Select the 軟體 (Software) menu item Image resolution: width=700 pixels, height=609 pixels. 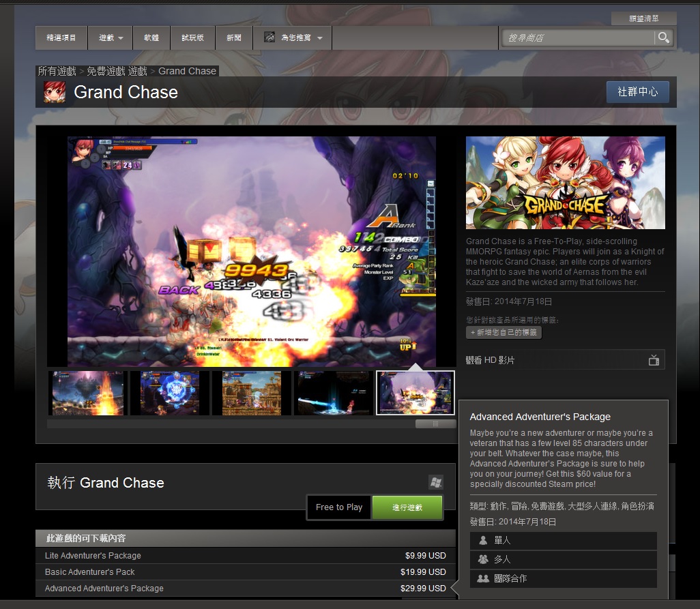[x=151, y=38]
